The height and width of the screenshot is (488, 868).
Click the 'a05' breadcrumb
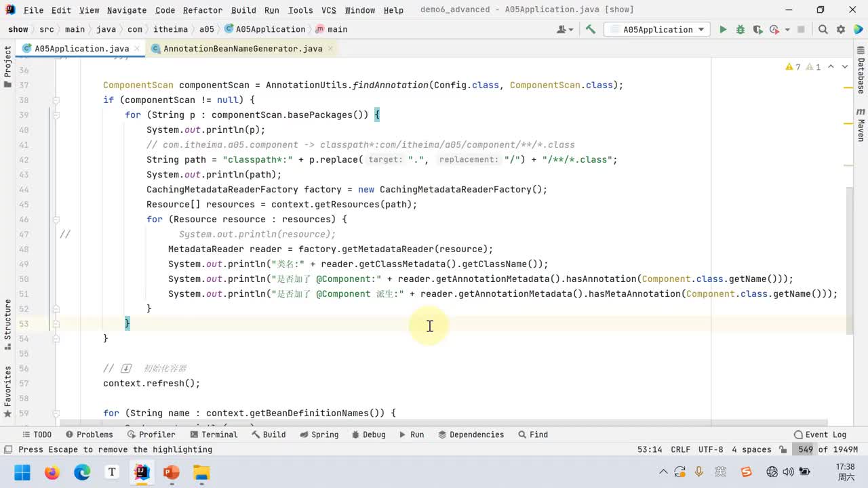click(x=207, y=29)
